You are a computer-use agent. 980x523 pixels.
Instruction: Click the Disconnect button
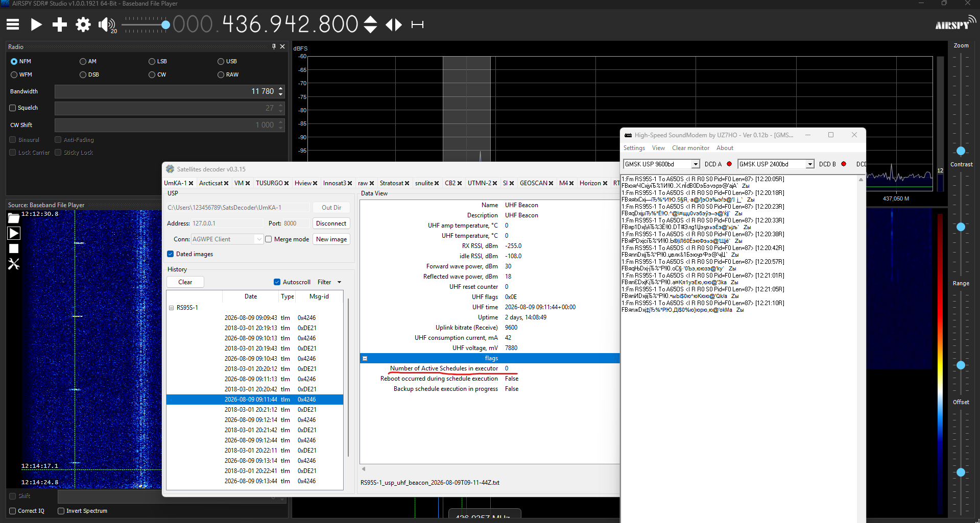tap(331, 223)
